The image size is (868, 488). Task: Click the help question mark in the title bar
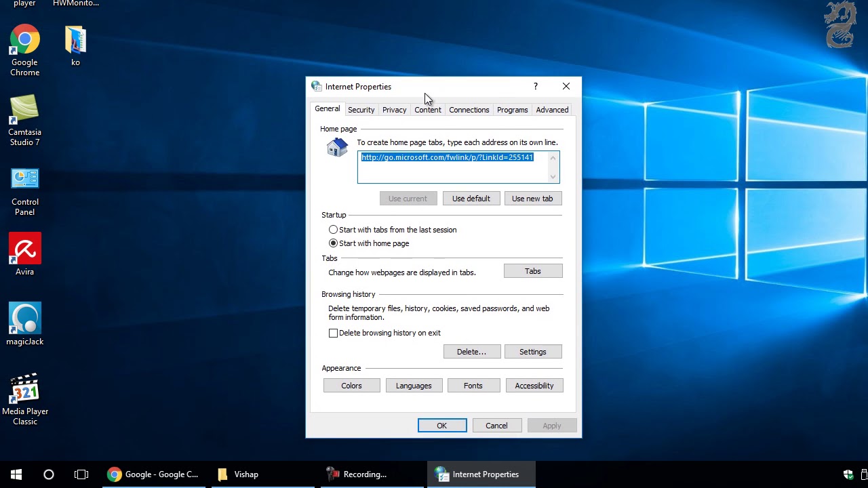coord(536,87)
